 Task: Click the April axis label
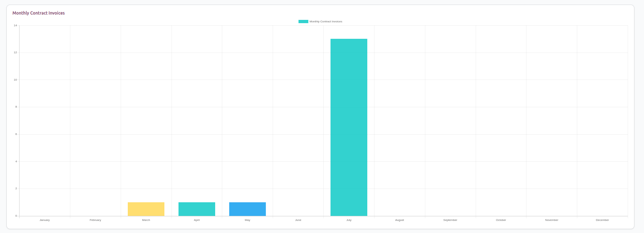point(197,220)
